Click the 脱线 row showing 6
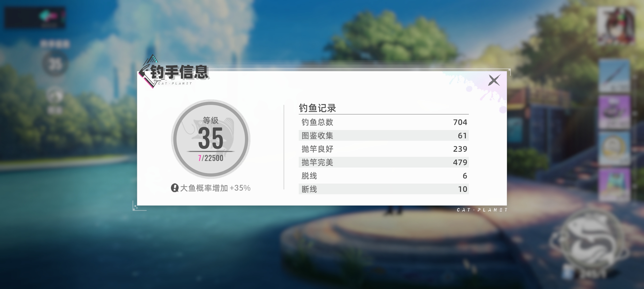The image size is (644, 289). click(384, 176)
